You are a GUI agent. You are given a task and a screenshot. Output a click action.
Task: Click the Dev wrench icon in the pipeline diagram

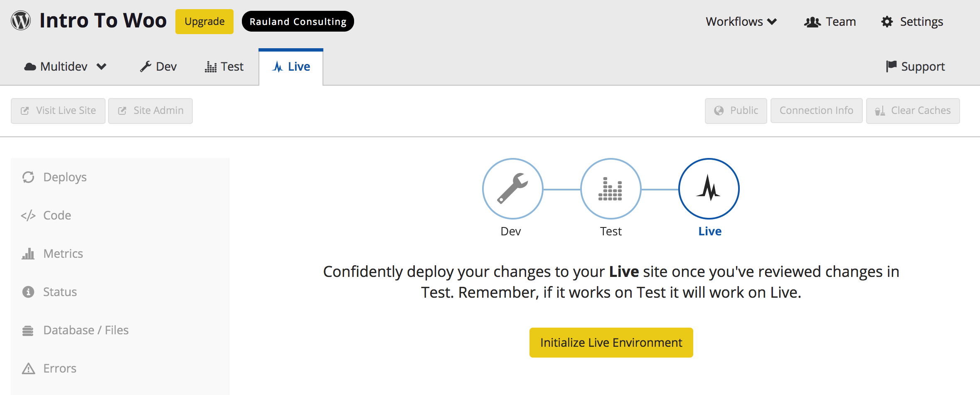click(x=512, y=188)
